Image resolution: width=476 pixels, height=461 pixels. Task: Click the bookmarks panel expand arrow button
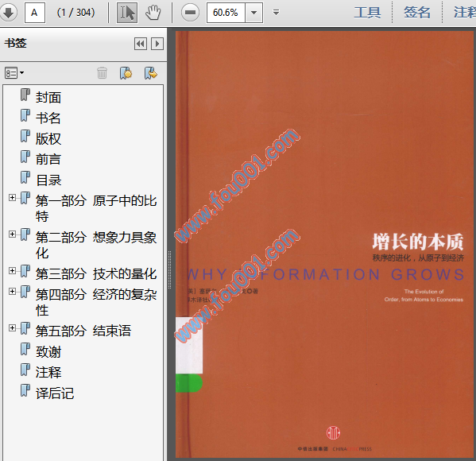pos(157,44)
